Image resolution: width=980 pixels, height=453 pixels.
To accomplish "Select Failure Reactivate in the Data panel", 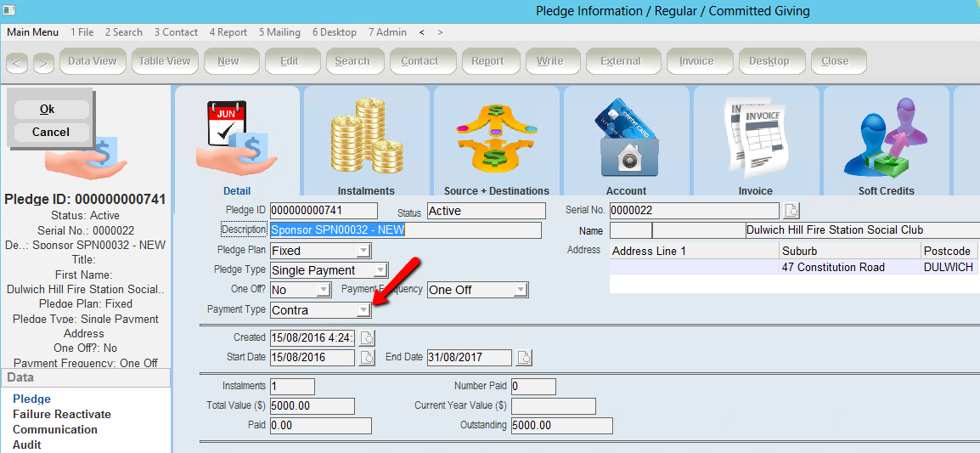I will (x=62, y=414).
